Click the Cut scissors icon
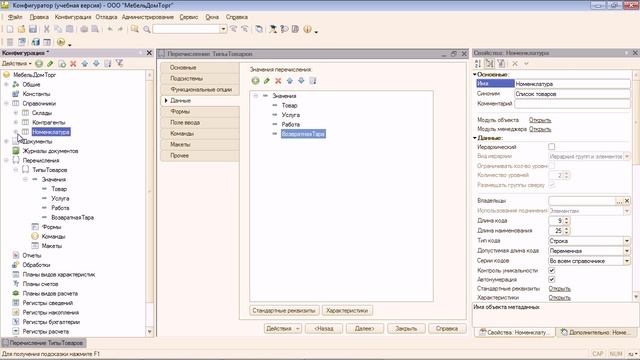 [47, 29]
